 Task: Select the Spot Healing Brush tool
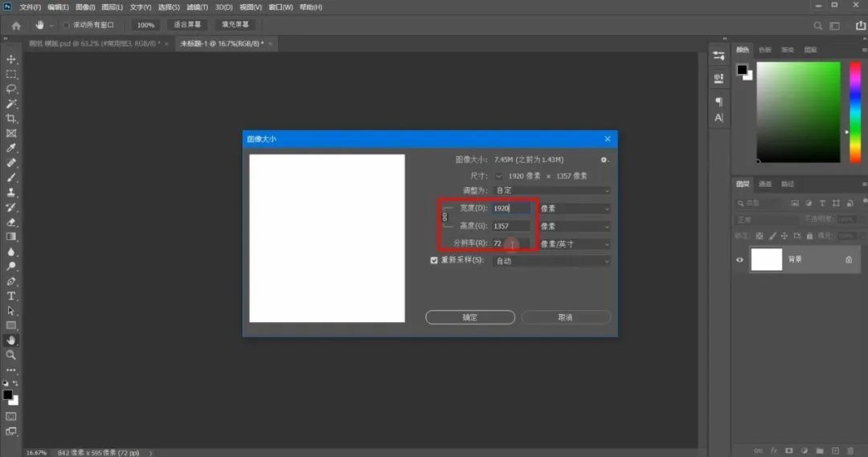pos(11,163)
